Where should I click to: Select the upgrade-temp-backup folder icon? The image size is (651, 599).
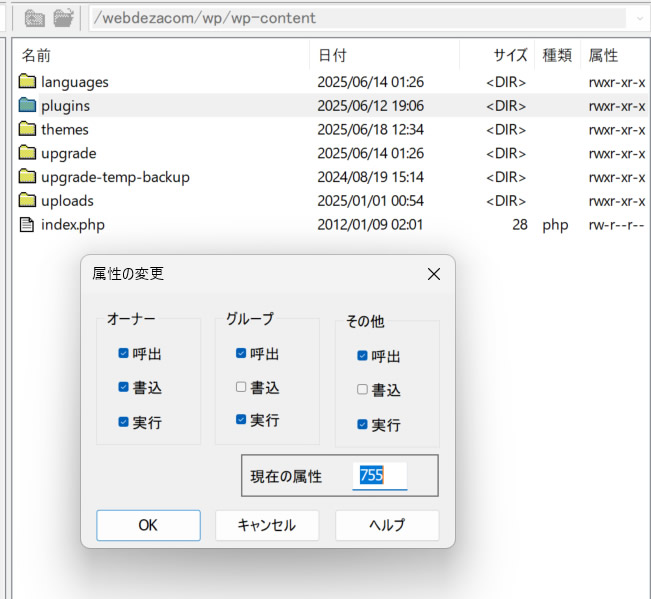coord(27,176)
